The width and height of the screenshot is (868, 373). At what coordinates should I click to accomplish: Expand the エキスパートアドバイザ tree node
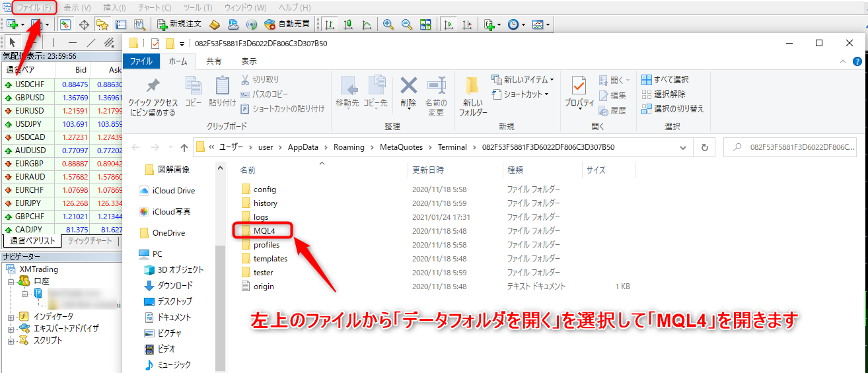tap(11, 329)
